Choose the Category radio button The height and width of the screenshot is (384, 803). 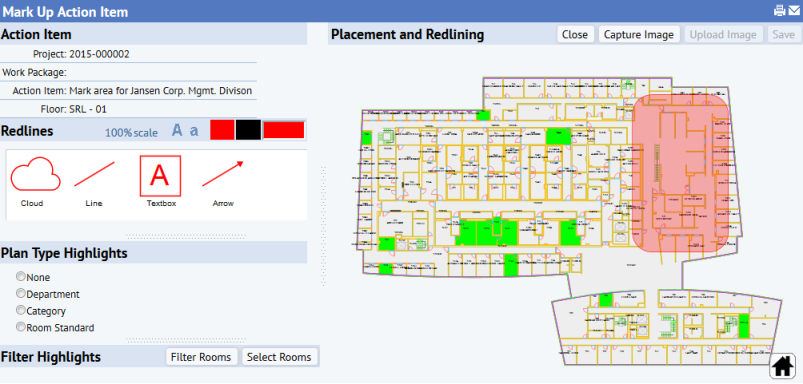[20, 310]
